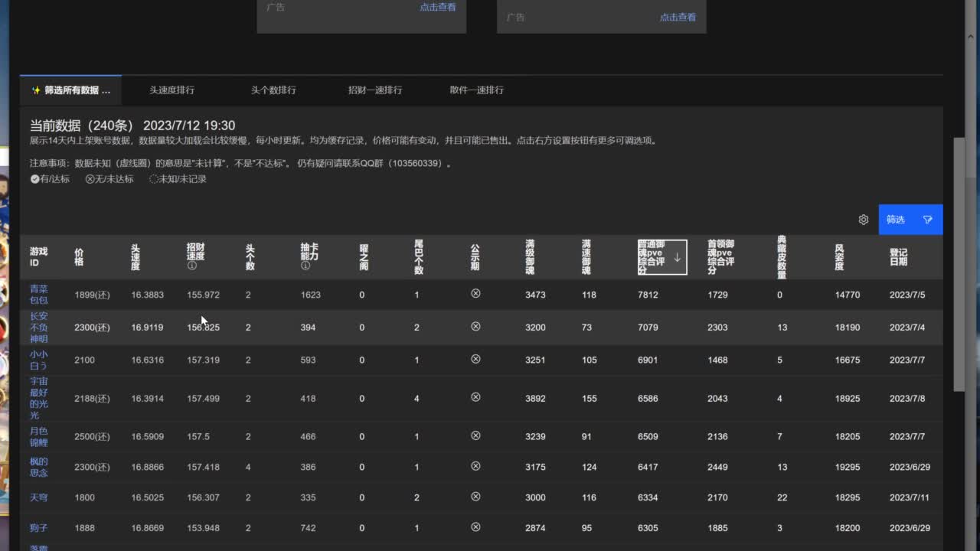Click the sort arrow in 普通御魂pve综合评分 header
This screenshot has height=551, width=980.
click(x=677, y=257)
